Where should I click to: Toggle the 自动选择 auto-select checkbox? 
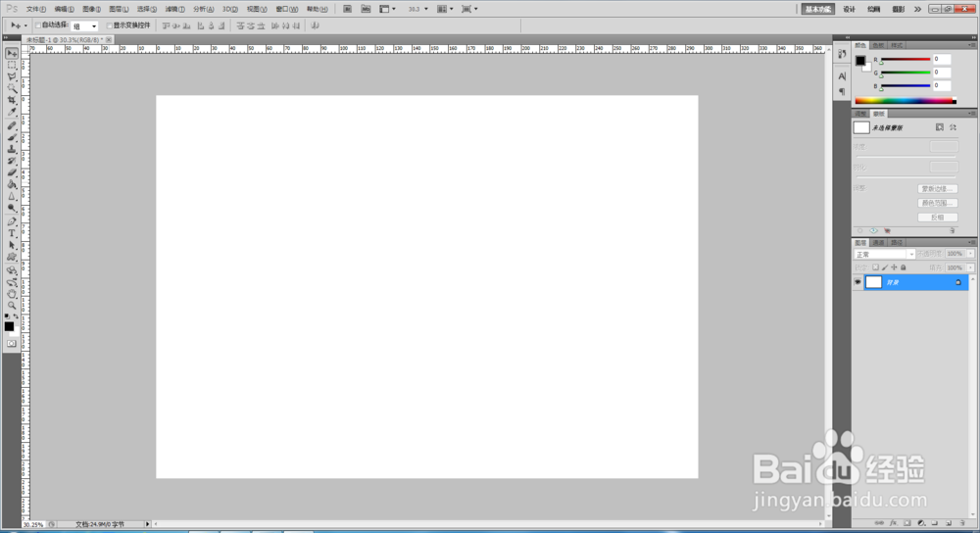point(38,25)
